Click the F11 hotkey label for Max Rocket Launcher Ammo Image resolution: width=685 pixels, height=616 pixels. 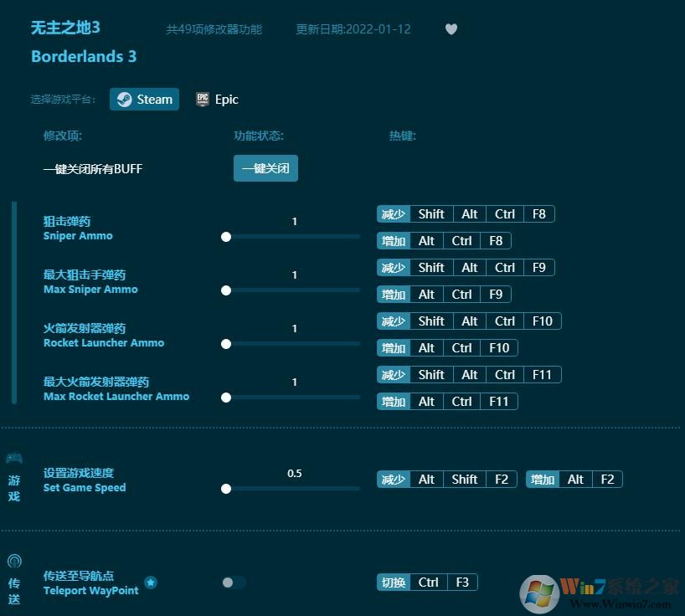pyautogui.click(x=542, y=374)
